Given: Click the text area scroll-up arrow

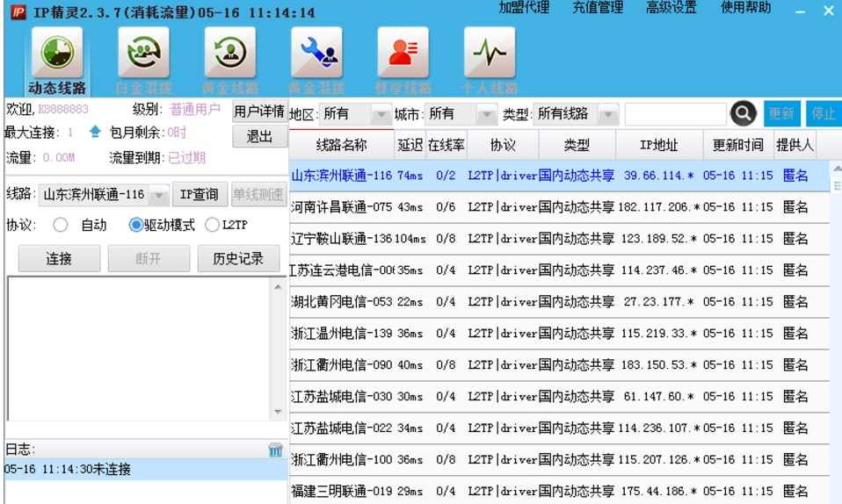Looking at the screenshot, I should tap(278, 286).
